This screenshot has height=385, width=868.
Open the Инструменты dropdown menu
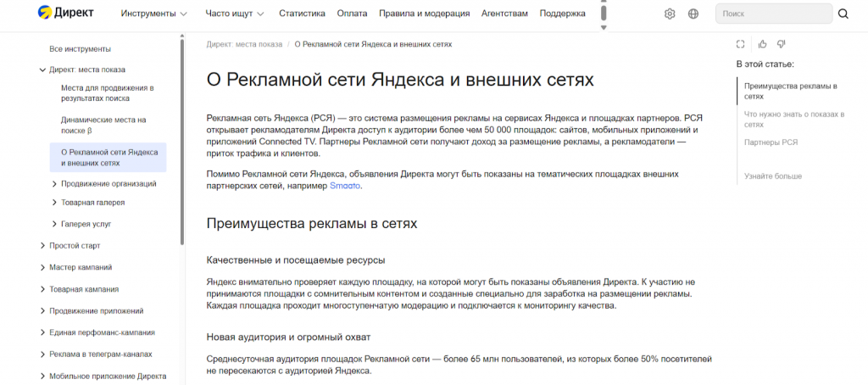pyautogui.click(x=154, y=14)
